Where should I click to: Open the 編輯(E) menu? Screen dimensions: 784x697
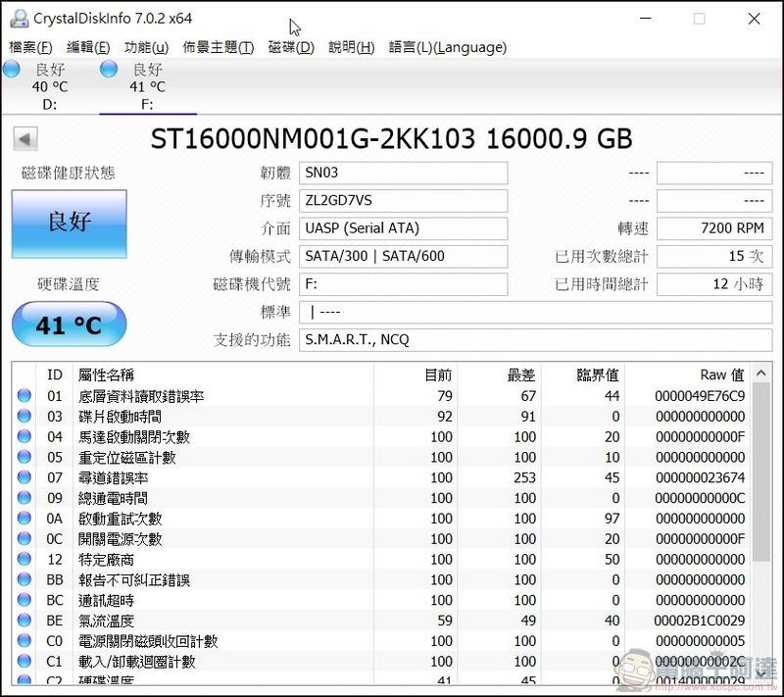coord(88,47)
